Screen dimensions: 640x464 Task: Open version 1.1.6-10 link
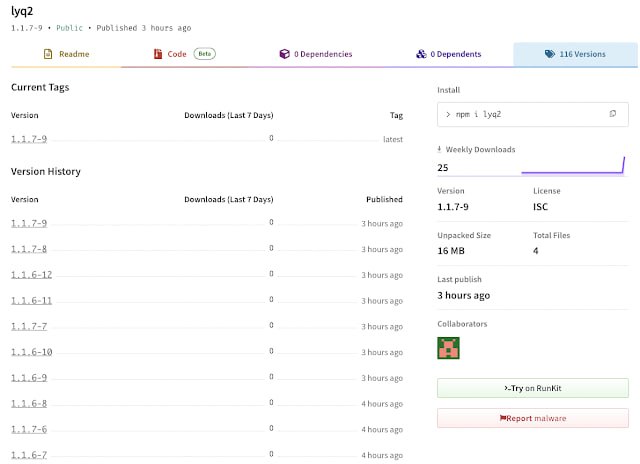point(31,352)
